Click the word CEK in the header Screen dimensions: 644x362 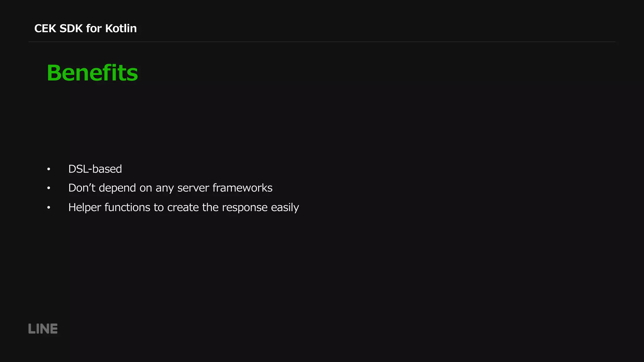(x=45, y=29)
